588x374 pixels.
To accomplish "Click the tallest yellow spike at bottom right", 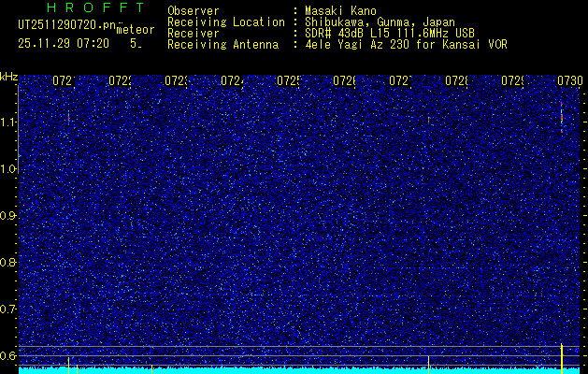I will point(561,356).
